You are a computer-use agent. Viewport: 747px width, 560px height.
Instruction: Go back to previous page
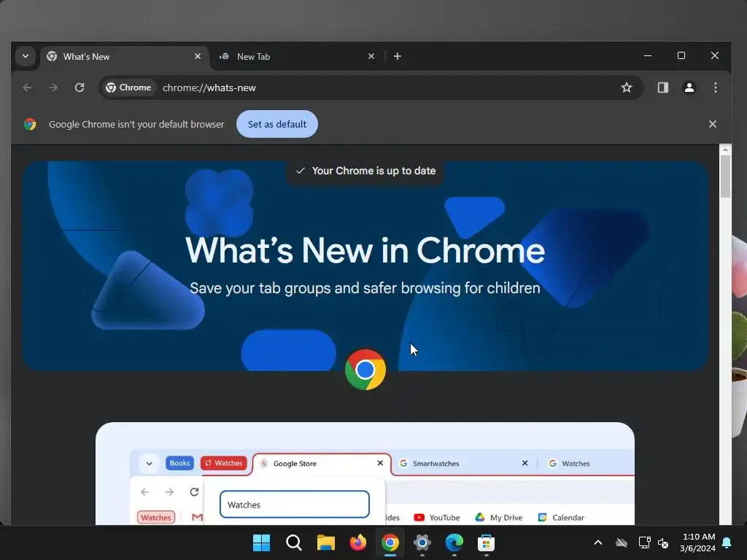[27, 87]
